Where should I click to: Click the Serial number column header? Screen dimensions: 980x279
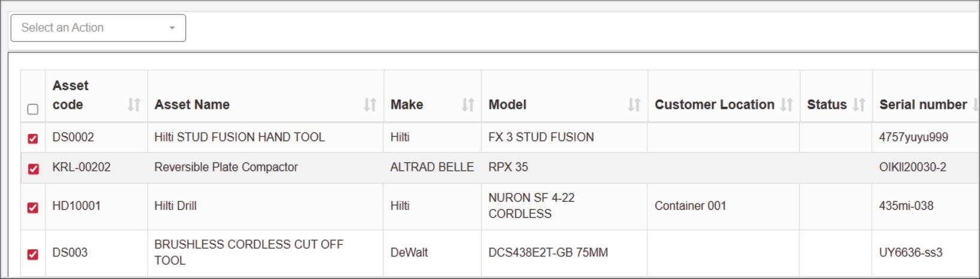click(x=923, y=105)
